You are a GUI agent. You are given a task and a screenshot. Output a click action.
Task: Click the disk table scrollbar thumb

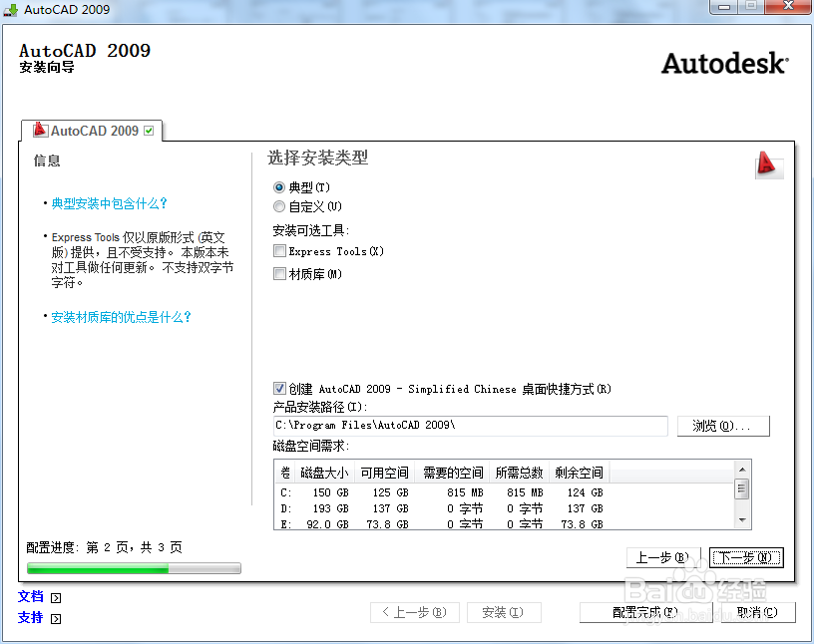tap(742, 488)
